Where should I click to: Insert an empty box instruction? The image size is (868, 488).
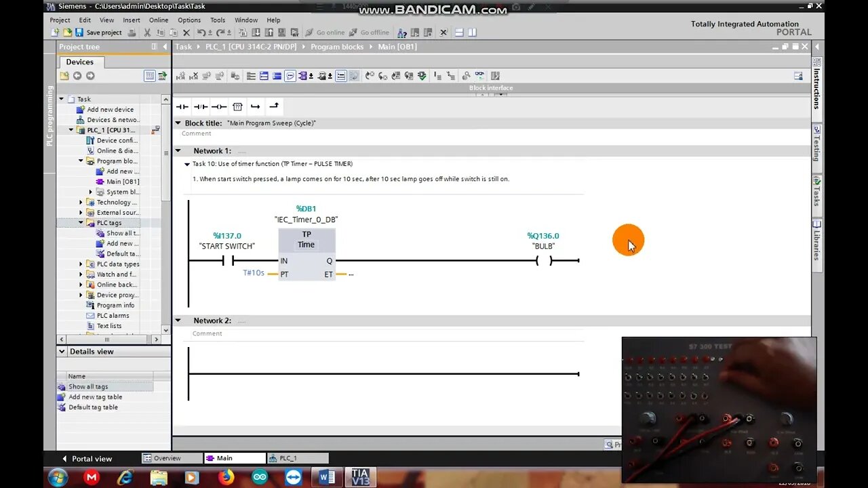(x=237, y=106)
